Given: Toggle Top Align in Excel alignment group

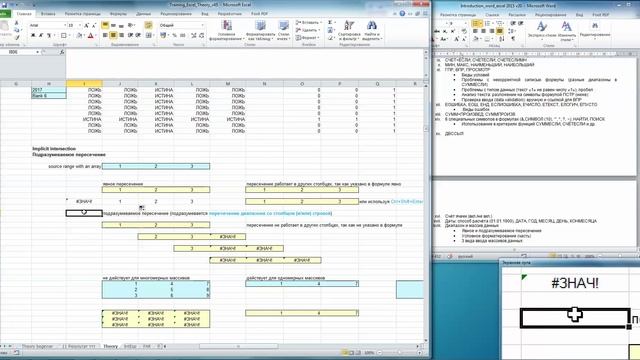Looking at the screenshot, I should (105, 25).
